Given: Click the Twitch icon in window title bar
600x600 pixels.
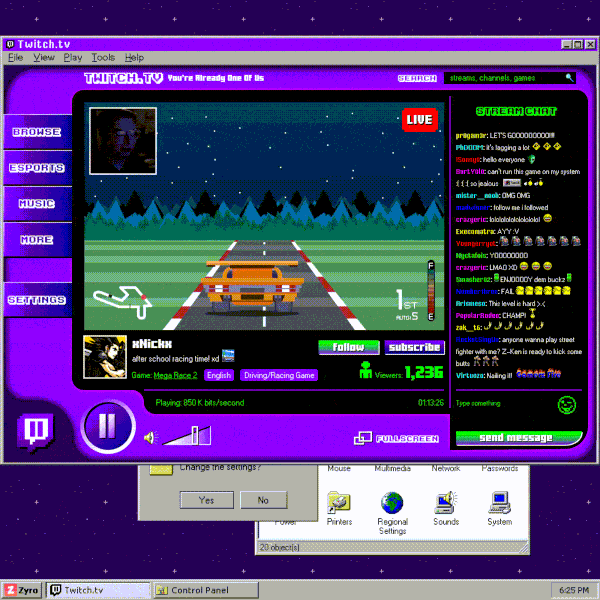Looking at the screenshot, I should click(10, 44).
